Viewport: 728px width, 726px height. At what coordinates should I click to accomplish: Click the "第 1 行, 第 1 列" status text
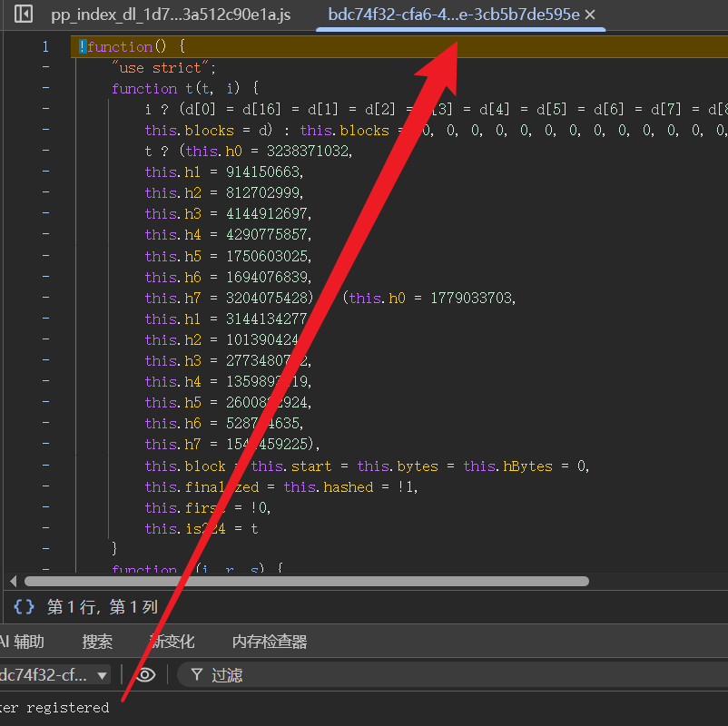[x=103, y=607]
